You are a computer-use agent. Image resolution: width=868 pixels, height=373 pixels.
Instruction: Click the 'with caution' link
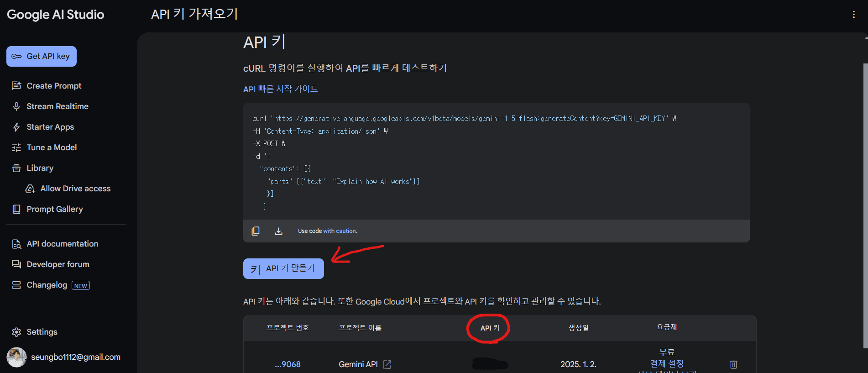(340, 231)
